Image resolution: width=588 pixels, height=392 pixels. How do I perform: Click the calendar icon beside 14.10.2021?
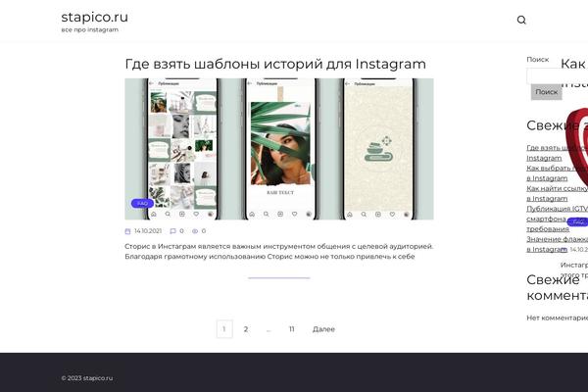[127, 231]
